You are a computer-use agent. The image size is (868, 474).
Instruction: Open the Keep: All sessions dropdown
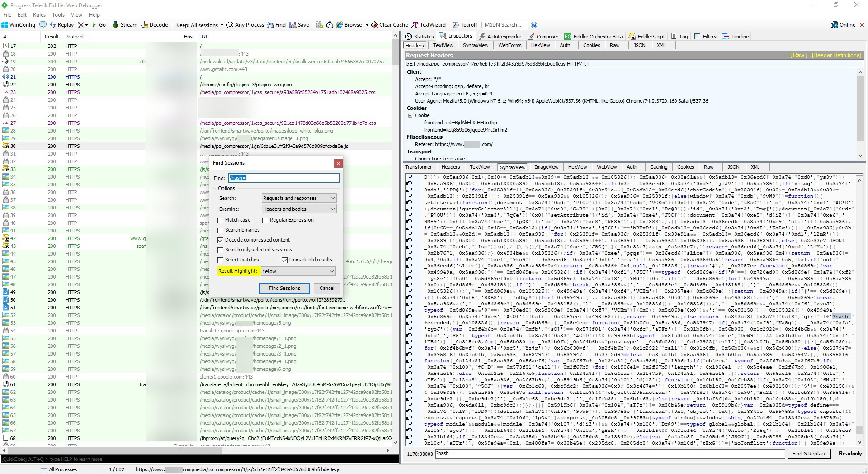coord(199,25)
